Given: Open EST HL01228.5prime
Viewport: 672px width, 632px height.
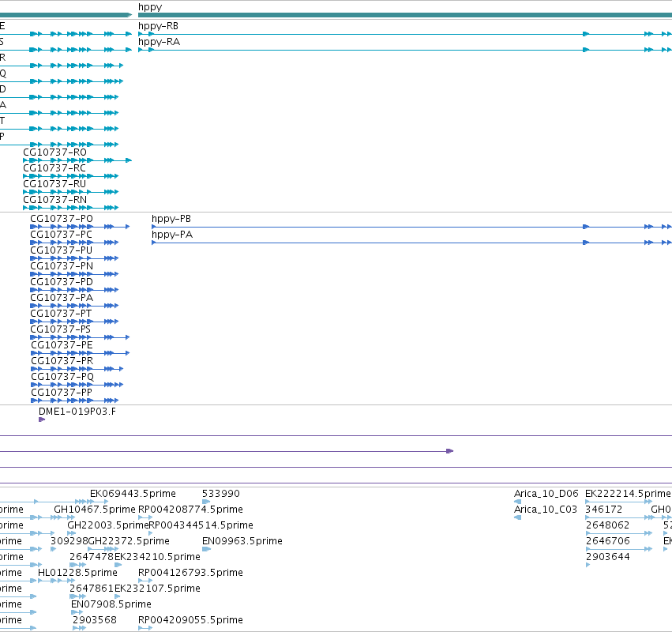Looking at the screenshot, I should pos(77,573).
